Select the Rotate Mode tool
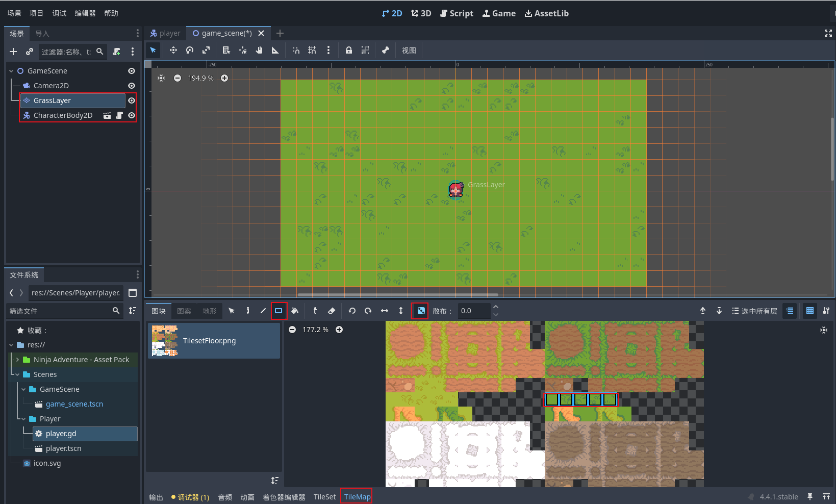The width and height of the screenshot is (836, 504). point(190,50)
